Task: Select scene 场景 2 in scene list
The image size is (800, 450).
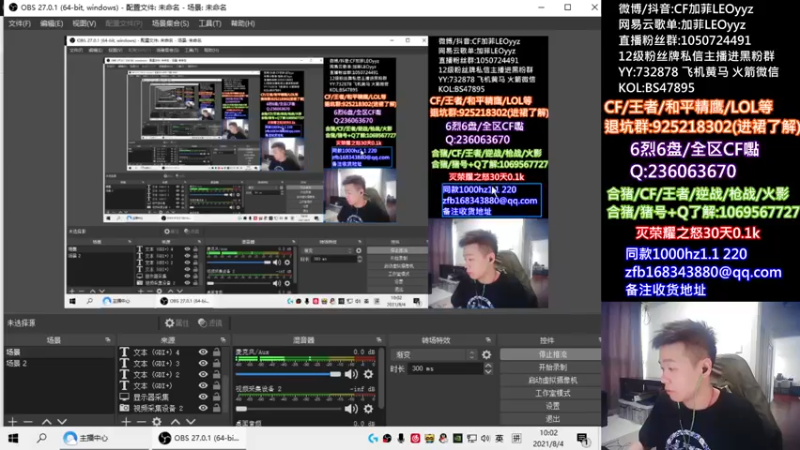Action: [59, 363]
